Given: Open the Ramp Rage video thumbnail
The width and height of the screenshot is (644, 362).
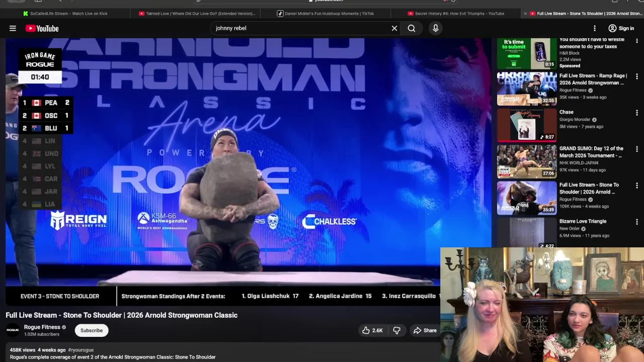Looking at the screenshot, I should [x=527, y=88].
